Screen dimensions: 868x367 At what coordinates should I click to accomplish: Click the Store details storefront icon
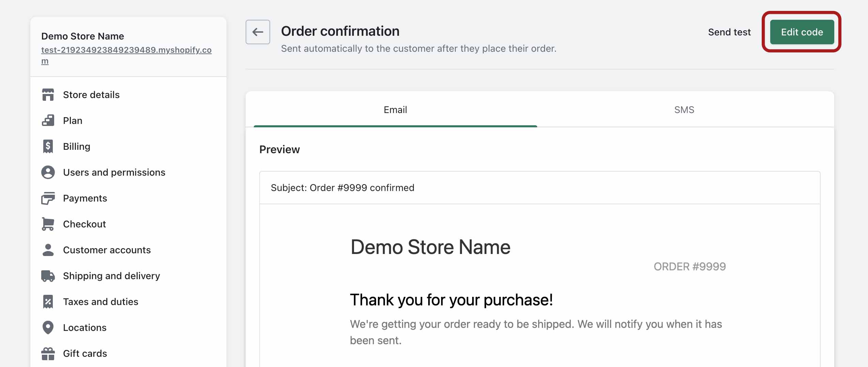48,95
